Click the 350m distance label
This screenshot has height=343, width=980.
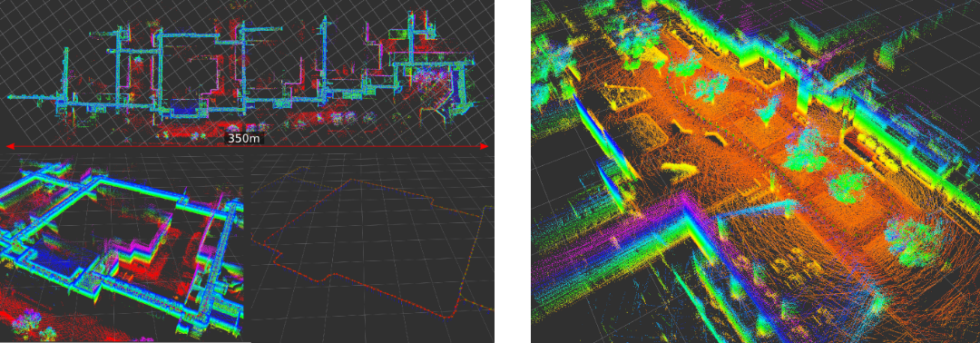(x=244, y=138)
